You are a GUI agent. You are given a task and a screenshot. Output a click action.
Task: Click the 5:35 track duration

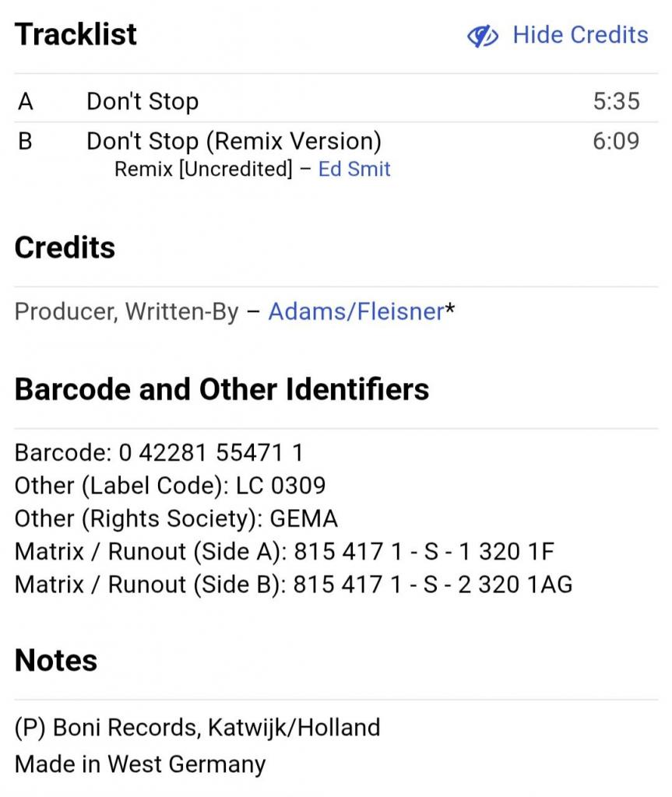tap(616, 101)
